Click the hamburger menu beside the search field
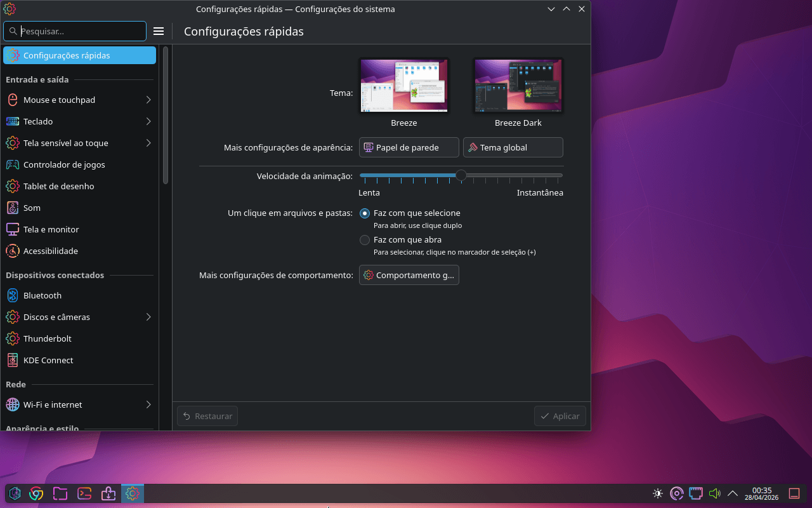 pos(159,30)
